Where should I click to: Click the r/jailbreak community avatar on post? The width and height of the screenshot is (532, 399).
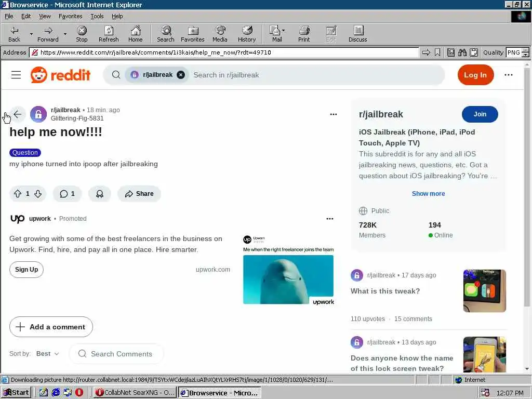(38, 114)
